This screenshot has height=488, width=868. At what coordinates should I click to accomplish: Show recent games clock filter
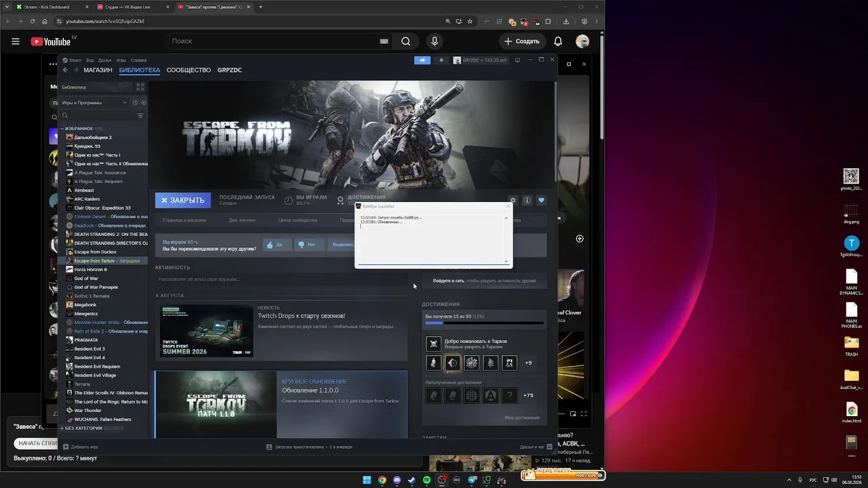coord(135,102)
